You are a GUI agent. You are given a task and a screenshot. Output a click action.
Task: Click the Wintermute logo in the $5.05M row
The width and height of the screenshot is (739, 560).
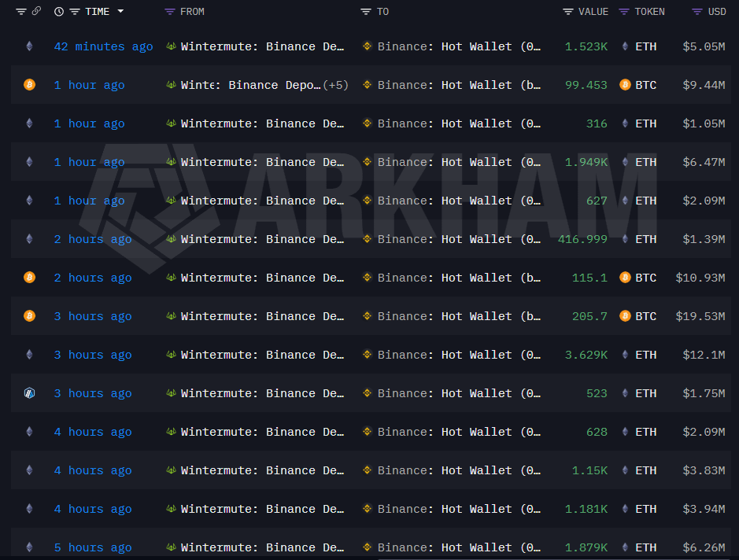click(x=171, y=46)
